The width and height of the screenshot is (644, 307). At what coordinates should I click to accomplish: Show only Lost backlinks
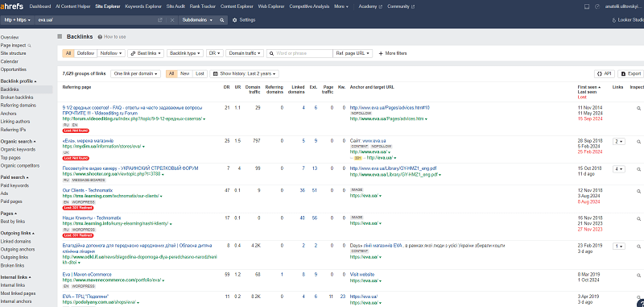[x=200, y=73]
